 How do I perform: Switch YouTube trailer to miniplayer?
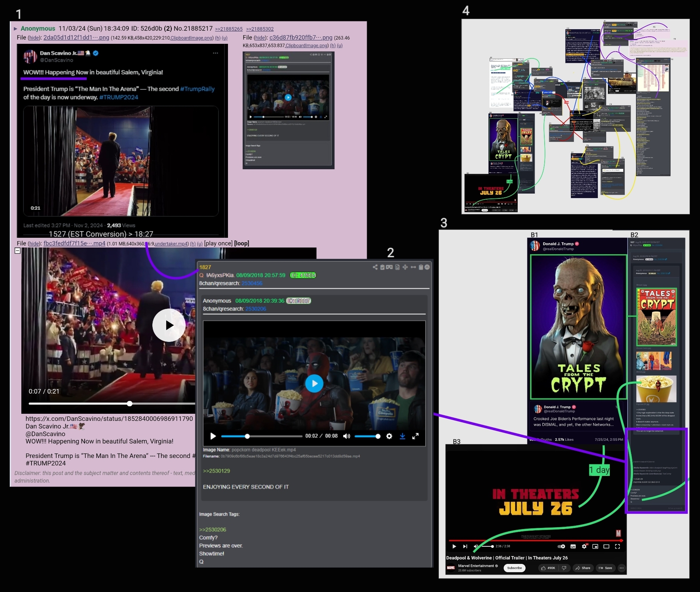pos(595,546)
